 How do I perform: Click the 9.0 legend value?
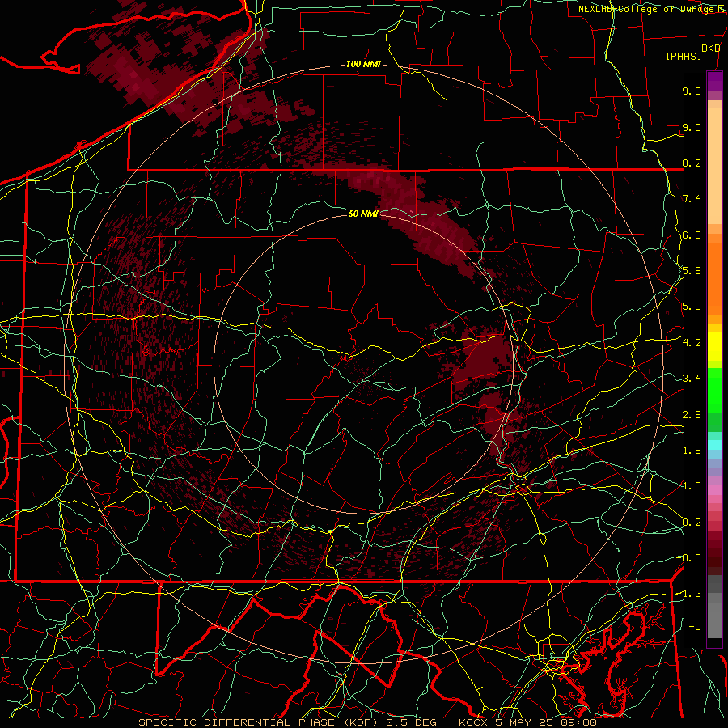click(692, 127)
